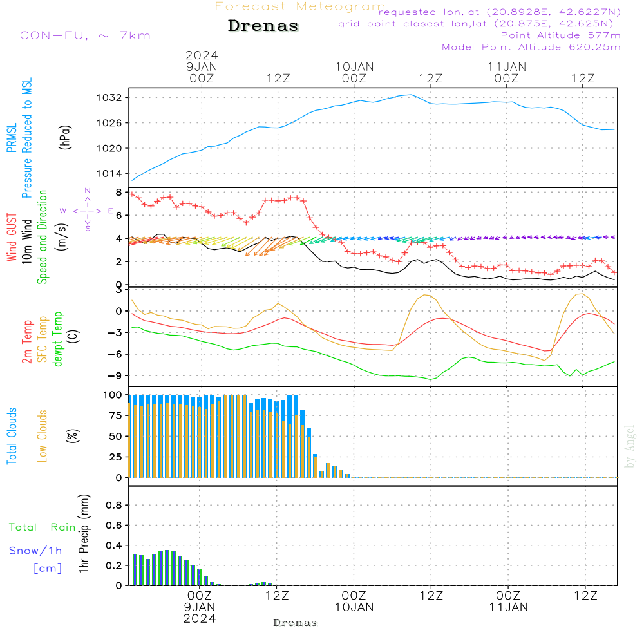This screenshot has width=644, height=644.
Task: Click the 0.4 precipitation axis value
Action: click(114, 545)
